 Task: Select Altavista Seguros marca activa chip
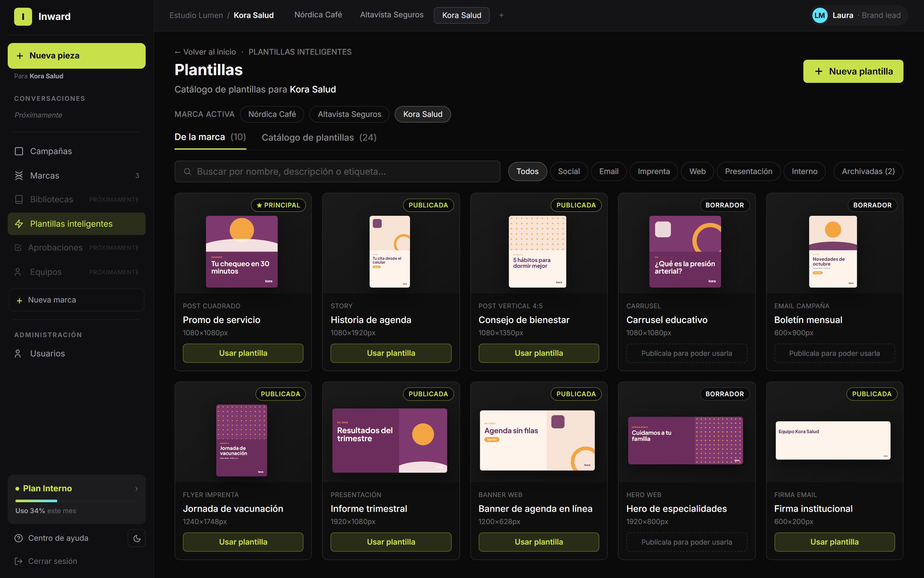click(349, 114)
